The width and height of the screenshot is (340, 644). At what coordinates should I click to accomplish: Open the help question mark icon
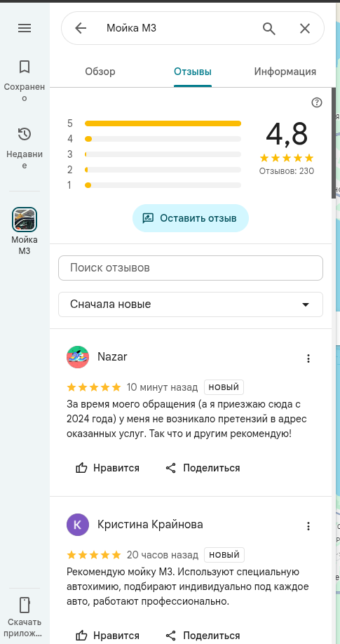pos(317,102)
